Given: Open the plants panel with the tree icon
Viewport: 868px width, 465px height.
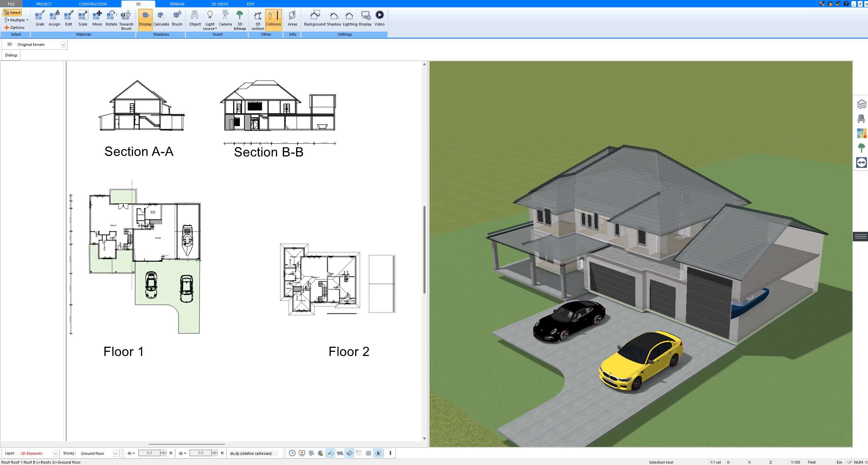Looking at the screenshot, I should click(x=862, y=148).
